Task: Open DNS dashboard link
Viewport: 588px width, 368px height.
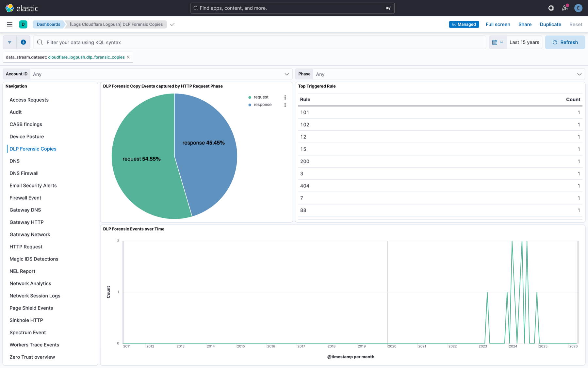Action: click(x=15, y=161)
